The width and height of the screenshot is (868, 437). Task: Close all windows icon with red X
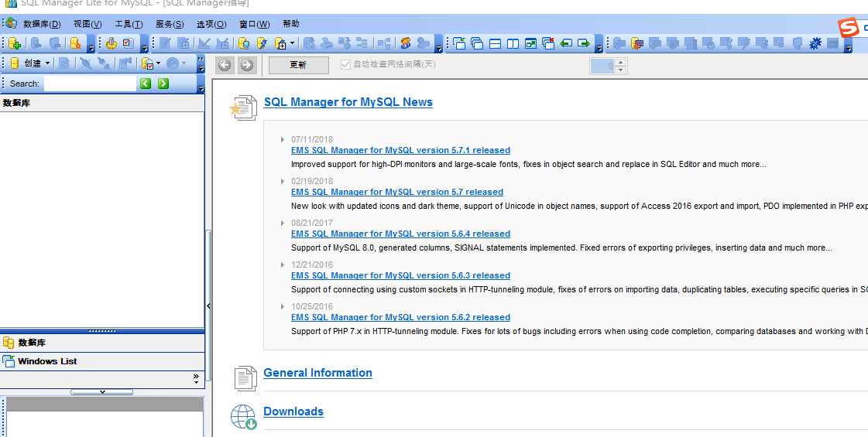point(548,43)
